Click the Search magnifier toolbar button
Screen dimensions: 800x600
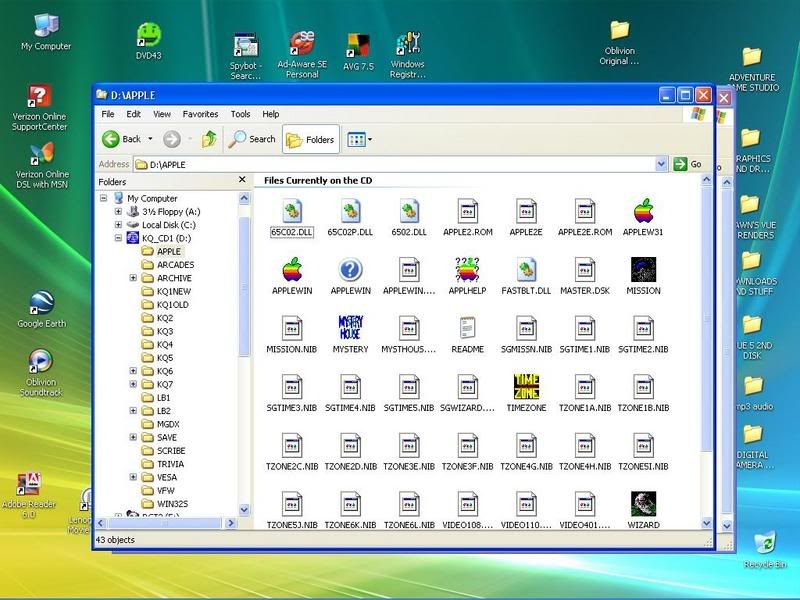(x=252, y=139)
